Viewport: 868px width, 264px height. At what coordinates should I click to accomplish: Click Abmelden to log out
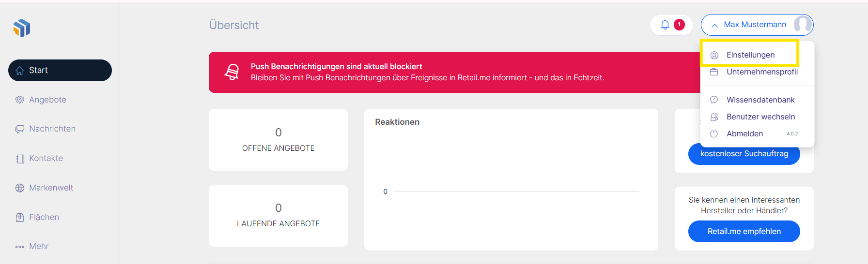pos(744,134)
